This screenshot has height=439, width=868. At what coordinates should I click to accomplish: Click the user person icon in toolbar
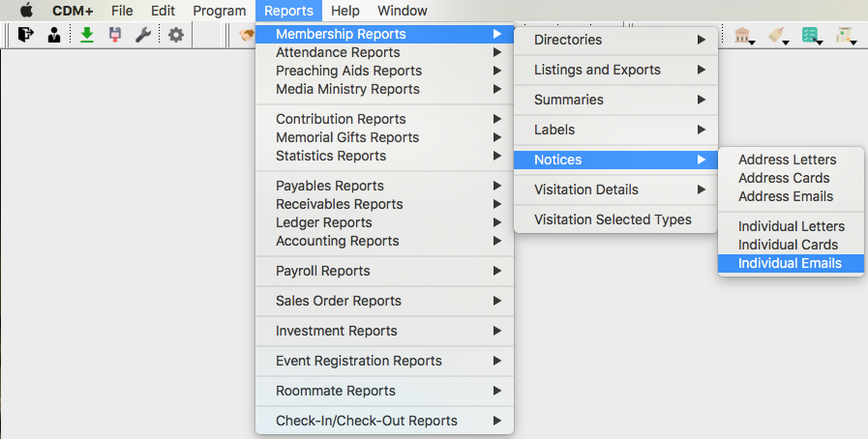(x=54, y=35)
